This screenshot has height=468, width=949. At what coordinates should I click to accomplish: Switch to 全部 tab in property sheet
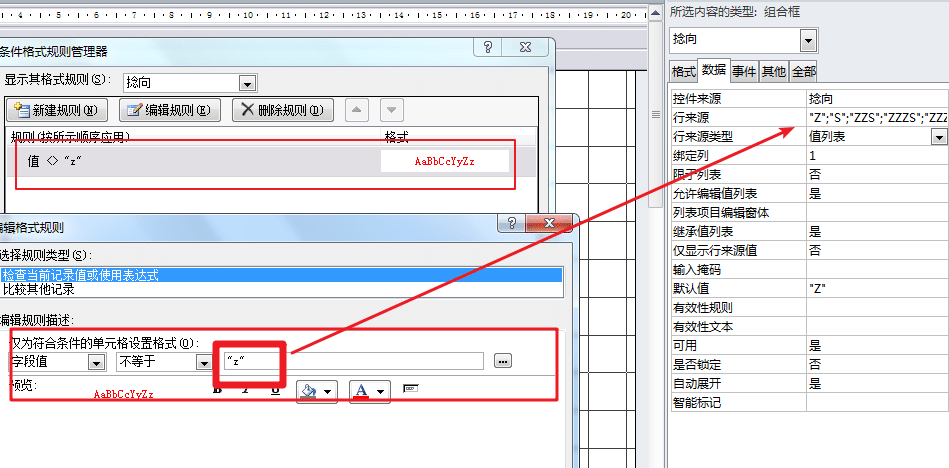(804, 71)
